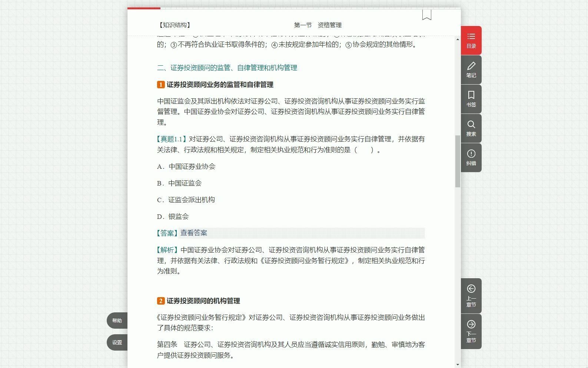Viewport: 588px width, 368px height.
Task: Open the 目录 table of contents panel
Action: tap(471, 40)
